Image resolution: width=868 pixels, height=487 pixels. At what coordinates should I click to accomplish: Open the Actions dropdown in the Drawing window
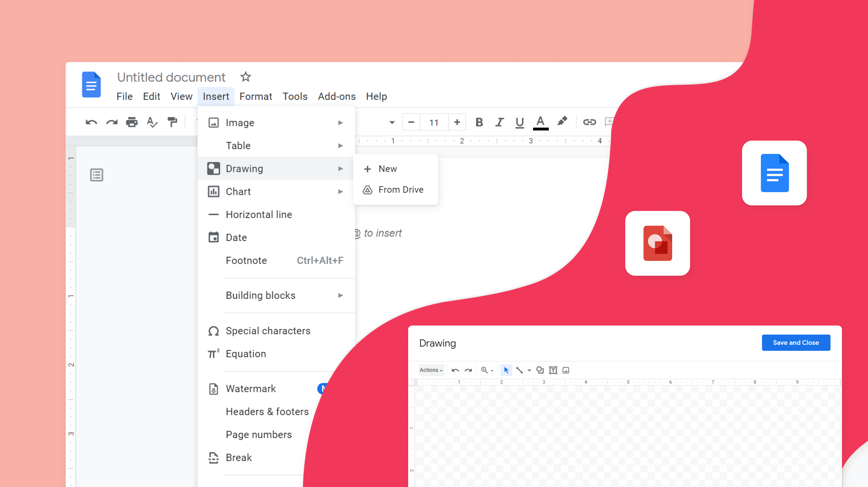[x=431, y=370]
